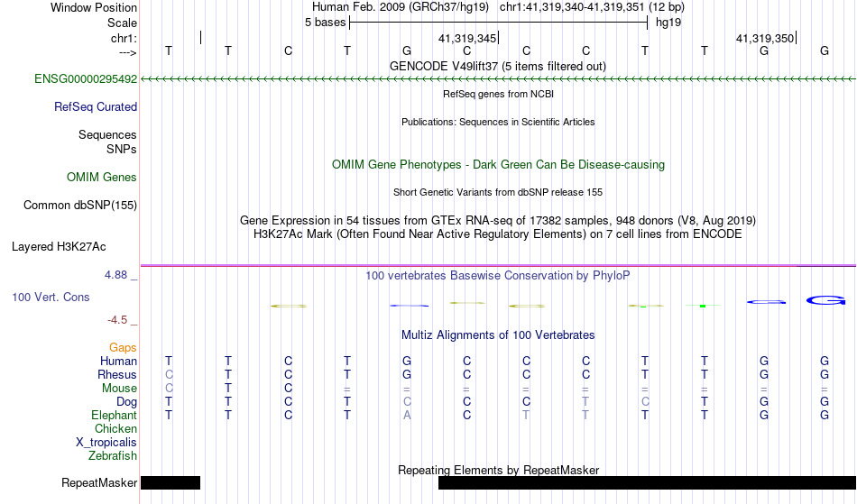Screen dimensions: 857x504
Task: Click the chr1: ruler label
Action: coord(124,38)
